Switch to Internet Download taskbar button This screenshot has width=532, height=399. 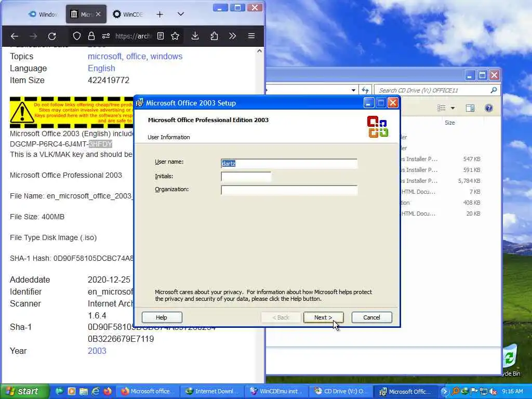212,391
